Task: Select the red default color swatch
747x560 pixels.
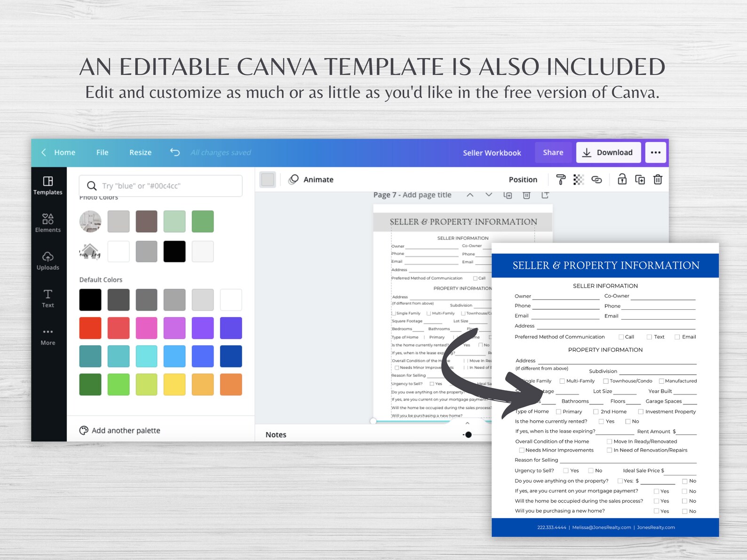Action: [x=90, y=328]
